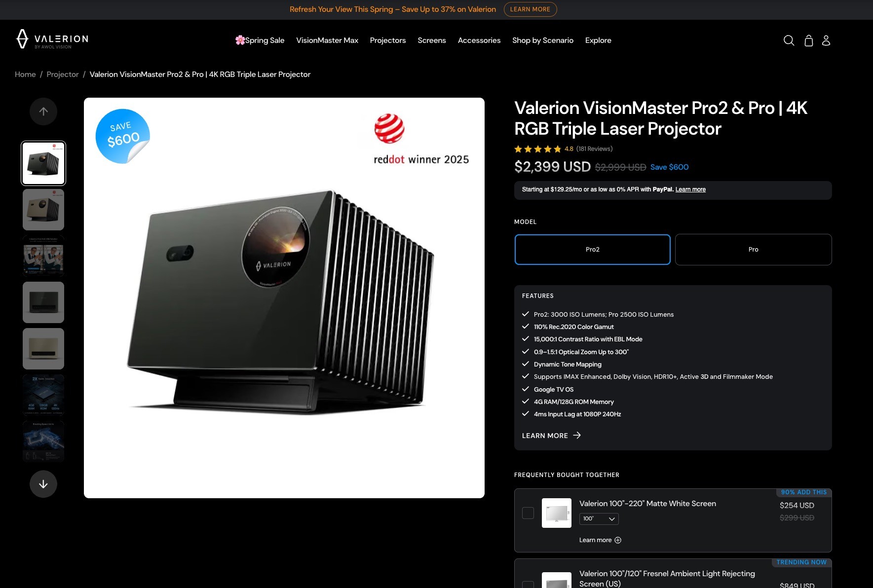This screenshot has height=588, width=873.
Task: Click the five-star rating reviews
Action: point(563,149)
